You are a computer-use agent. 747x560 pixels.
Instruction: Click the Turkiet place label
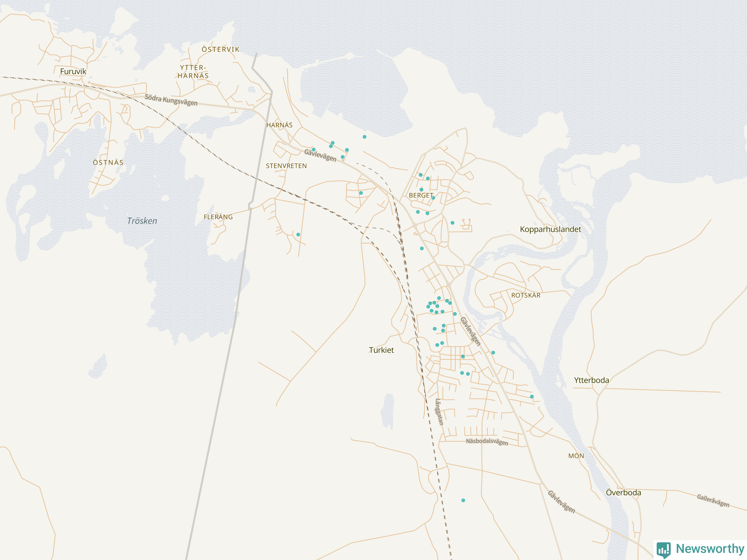[381, 350]
